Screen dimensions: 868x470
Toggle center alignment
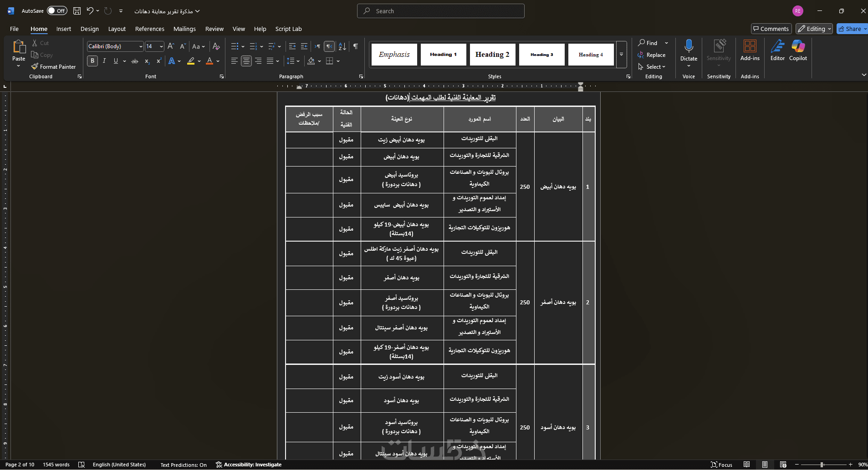click(246, 61)
